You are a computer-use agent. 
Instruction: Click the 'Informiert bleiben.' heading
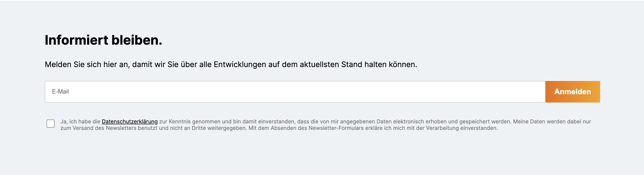pyautogui.click(x=103, y=40)
